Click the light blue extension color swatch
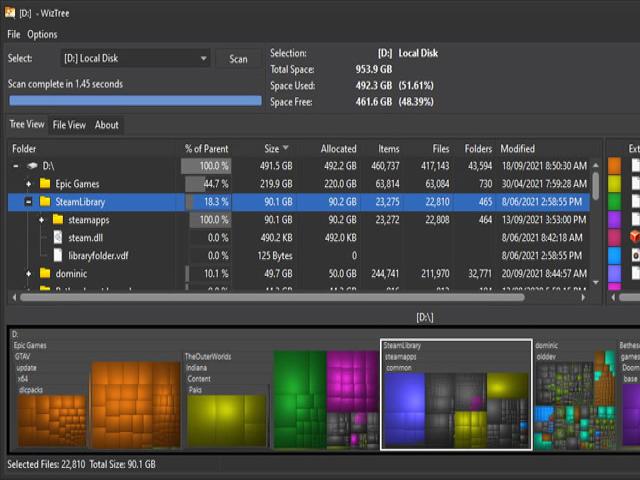The height and width of the screenshot is (480, 640). [614, 256]
